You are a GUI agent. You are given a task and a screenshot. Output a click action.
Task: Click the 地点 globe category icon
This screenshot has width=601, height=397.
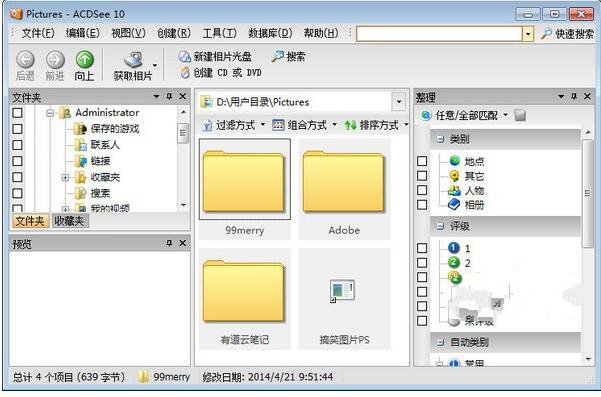455,161
